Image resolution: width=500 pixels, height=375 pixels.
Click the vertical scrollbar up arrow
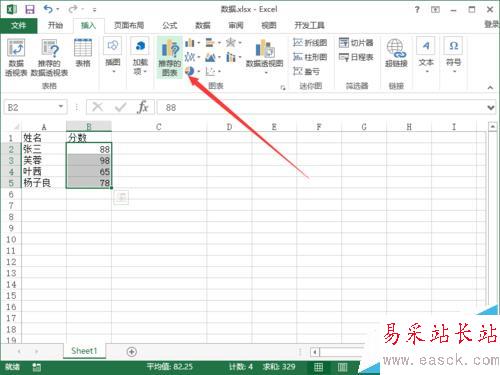[492, 127]
